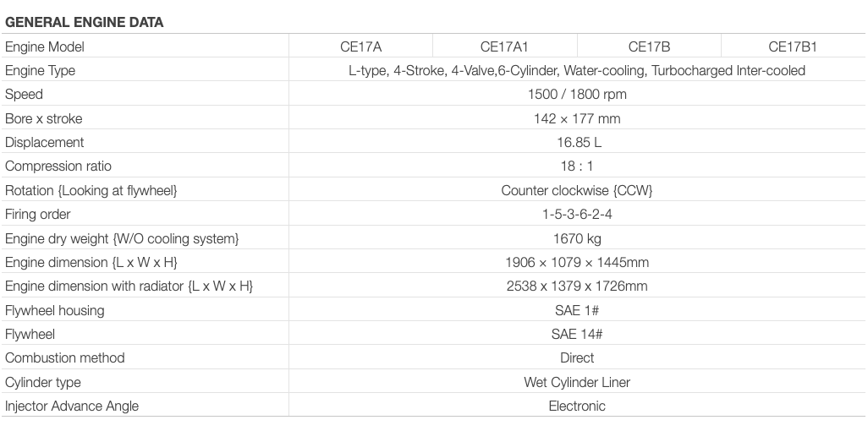Select the CE17A engine model cell
The image size is (868, 431).
pyautogui.click(x=361, y=47)
